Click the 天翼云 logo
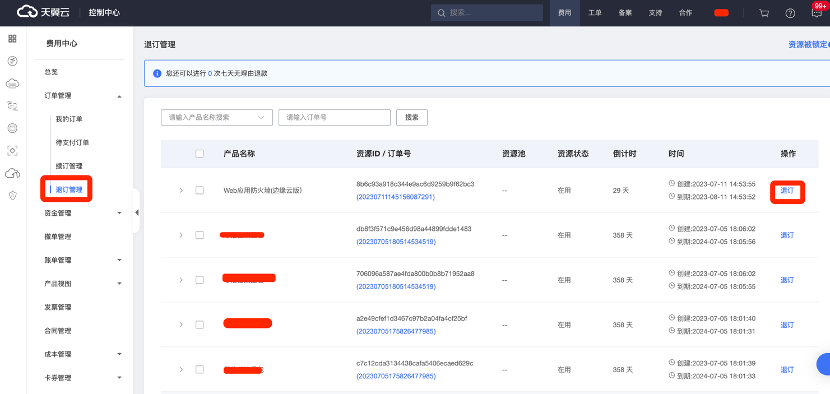This screenshot has width=830, height=394. [43, 12]
